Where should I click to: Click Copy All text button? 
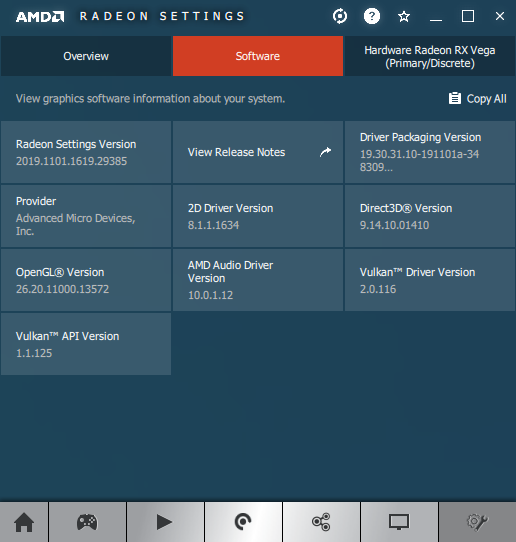tap(486, 99)
